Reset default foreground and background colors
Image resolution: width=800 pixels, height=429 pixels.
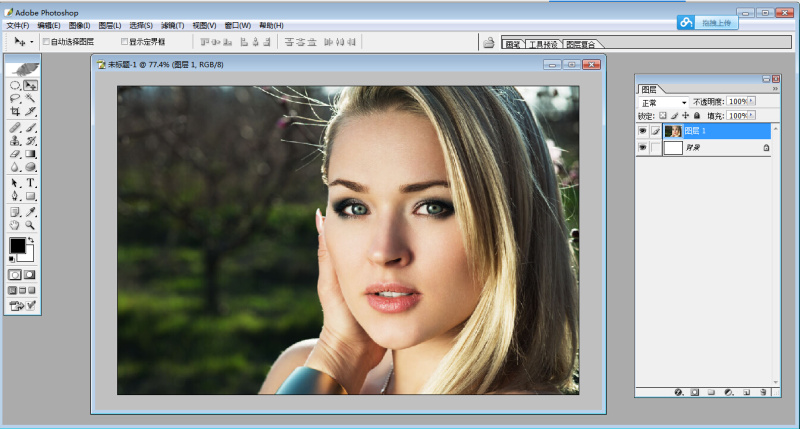12,259
